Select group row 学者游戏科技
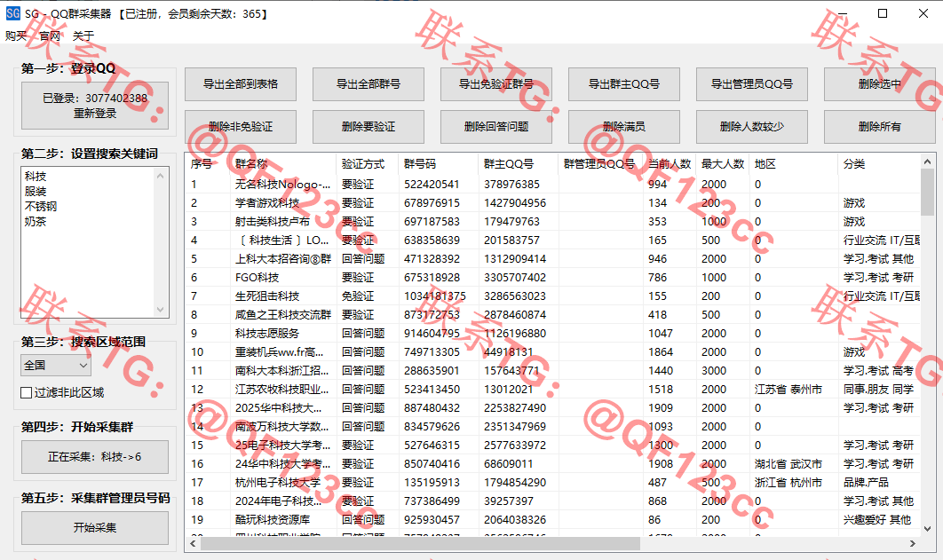The width and height of the screenshot is (943, 560). tap(553, 203)
